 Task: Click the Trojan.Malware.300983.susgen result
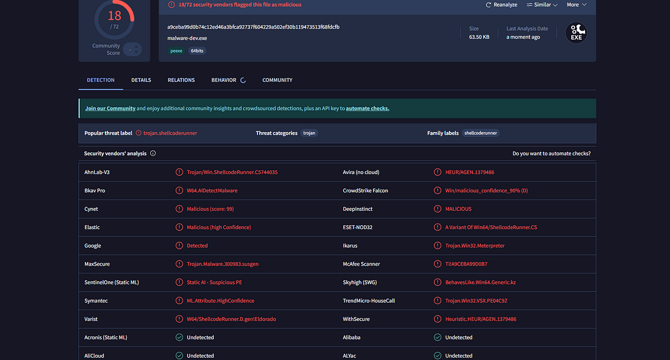tap(222, 264)
